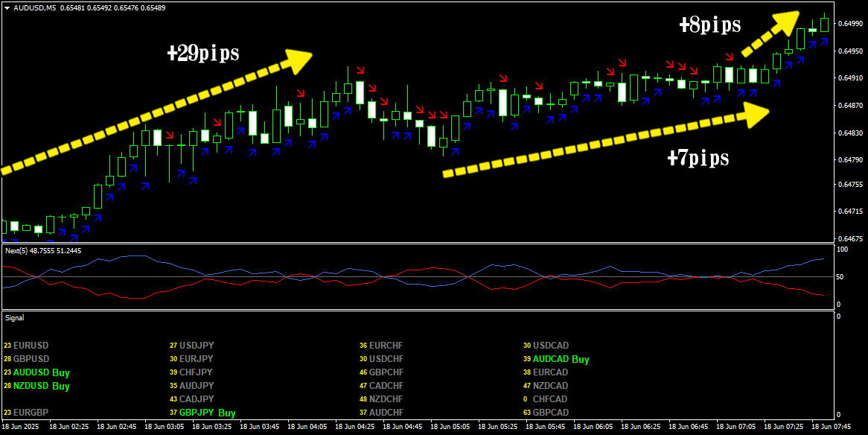Select CHFCAD in the Signal list
This screenshot has height=435, width=868.
pos(551,399)
